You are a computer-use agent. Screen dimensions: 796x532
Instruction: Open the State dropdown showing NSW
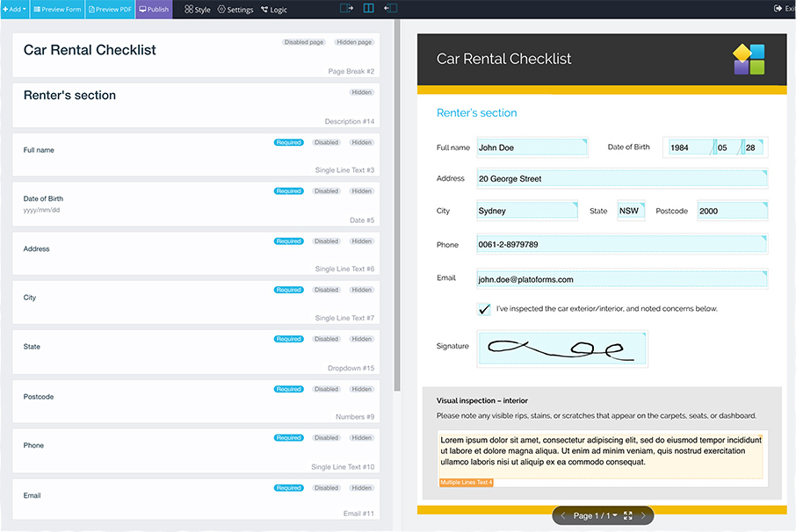tap(631, 211)
